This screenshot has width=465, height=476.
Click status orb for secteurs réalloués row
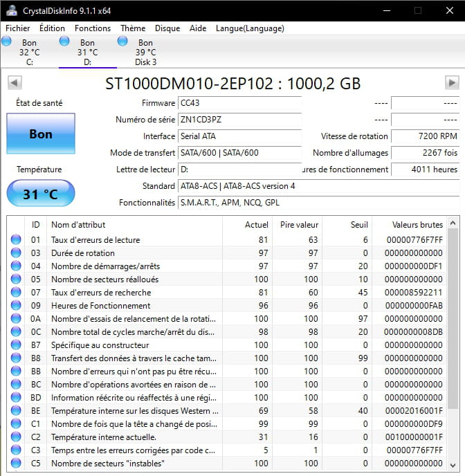click(x=16, y=279)
